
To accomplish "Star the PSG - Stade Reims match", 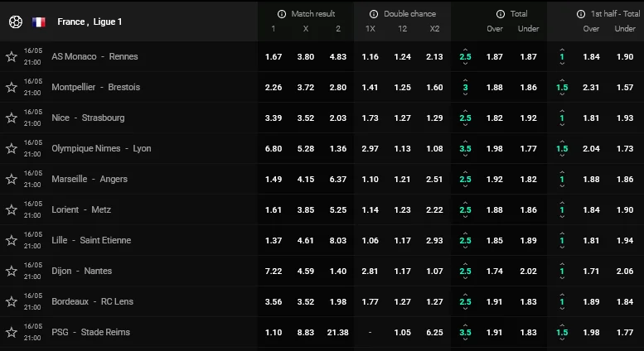I will point(12,332).
